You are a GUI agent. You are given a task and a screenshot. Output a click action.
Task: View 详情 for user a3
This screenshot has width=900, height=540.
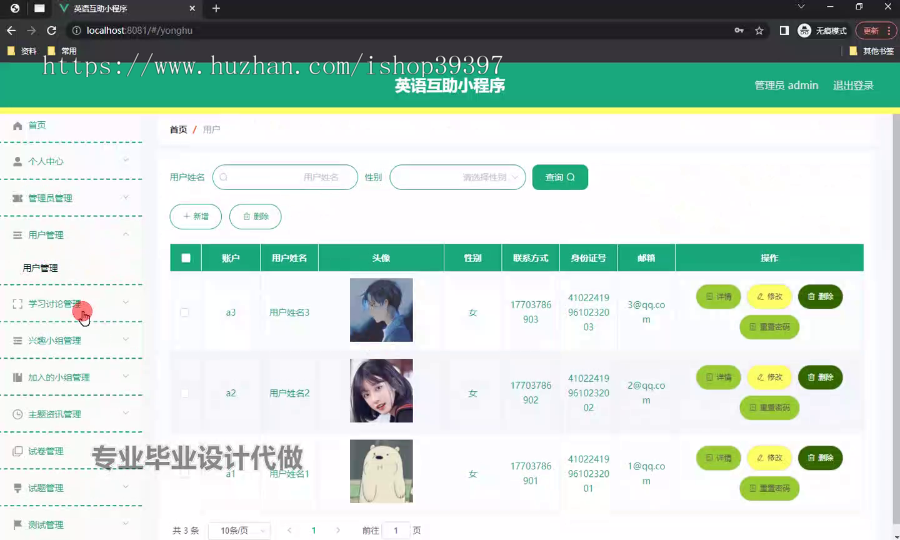(719, 297)
